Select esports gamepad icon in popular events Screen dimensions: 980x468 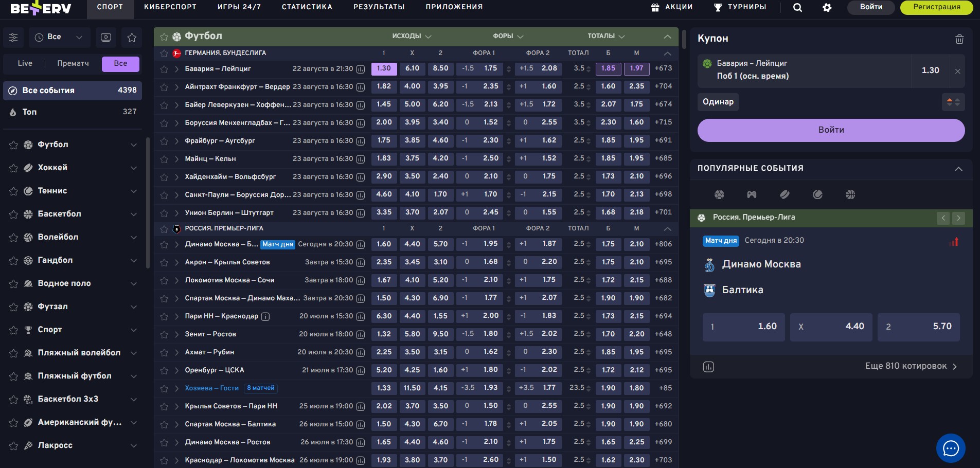point(752,194)
